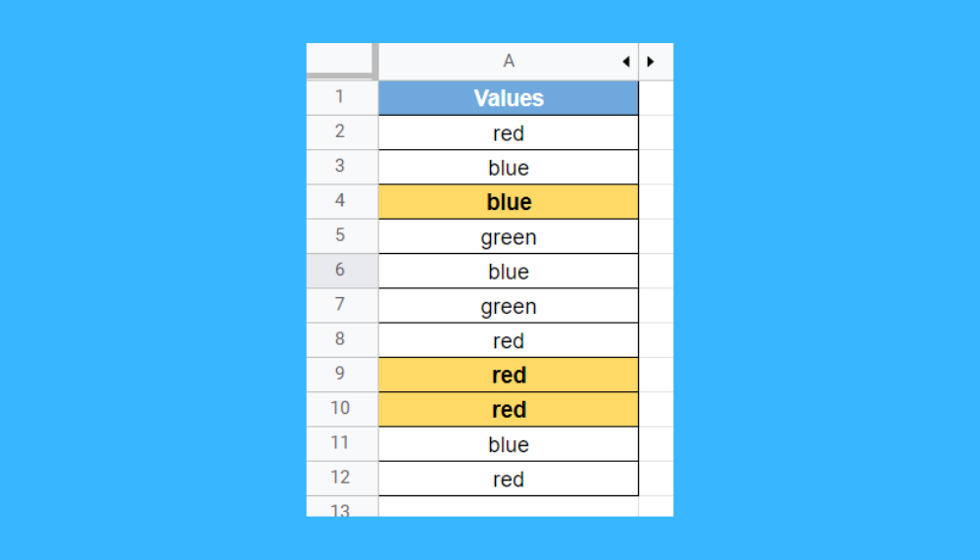Viewport: 980px width, 560px height.
Task: Select column A header
Action: tap(508, 62)
